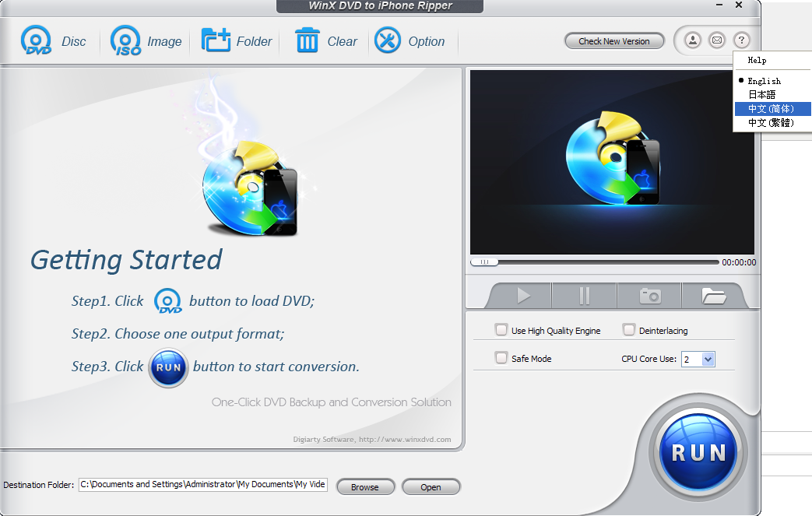The width and height of the screenshot is (812, 516).
Task: Minimize the WinX window
Action: (719, 5)
